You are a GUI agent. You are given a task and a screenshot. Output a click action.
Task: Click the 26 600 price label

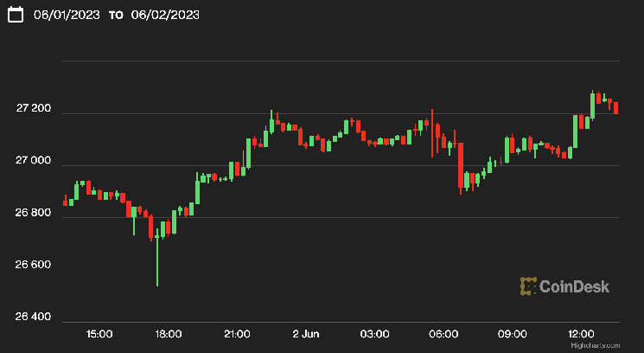coord(33,265)
